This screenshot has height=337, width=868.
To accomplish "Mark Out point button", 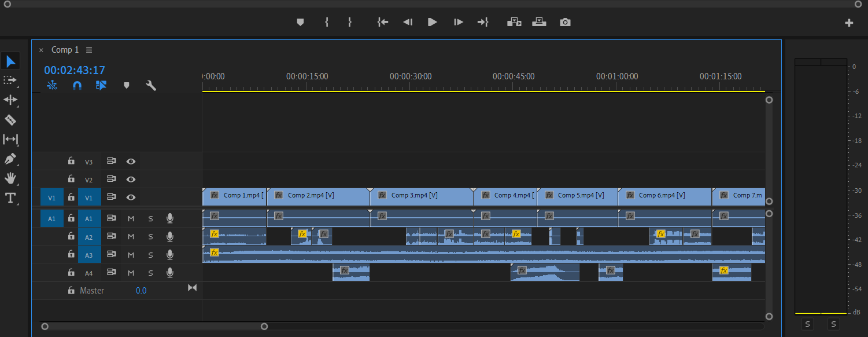I will [349, 22].
